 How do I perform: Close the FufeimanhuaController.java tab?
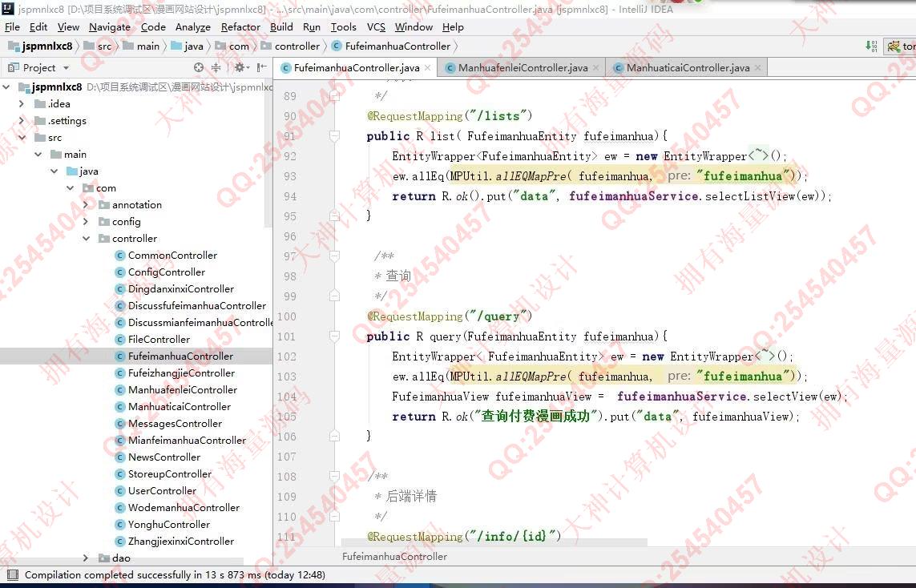(428, 68)
